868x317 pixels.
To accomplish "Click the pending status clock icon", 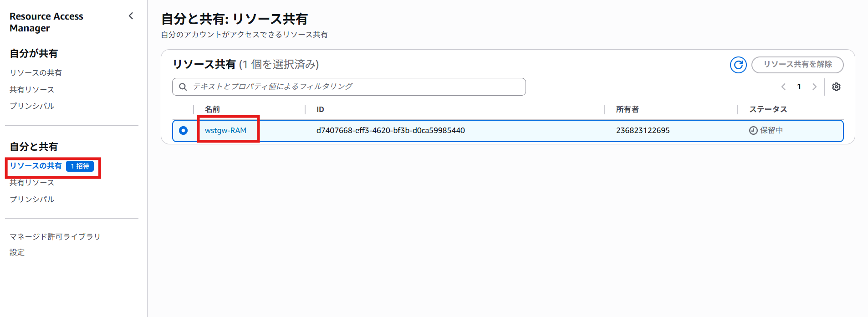I will (x=753, y=130).
